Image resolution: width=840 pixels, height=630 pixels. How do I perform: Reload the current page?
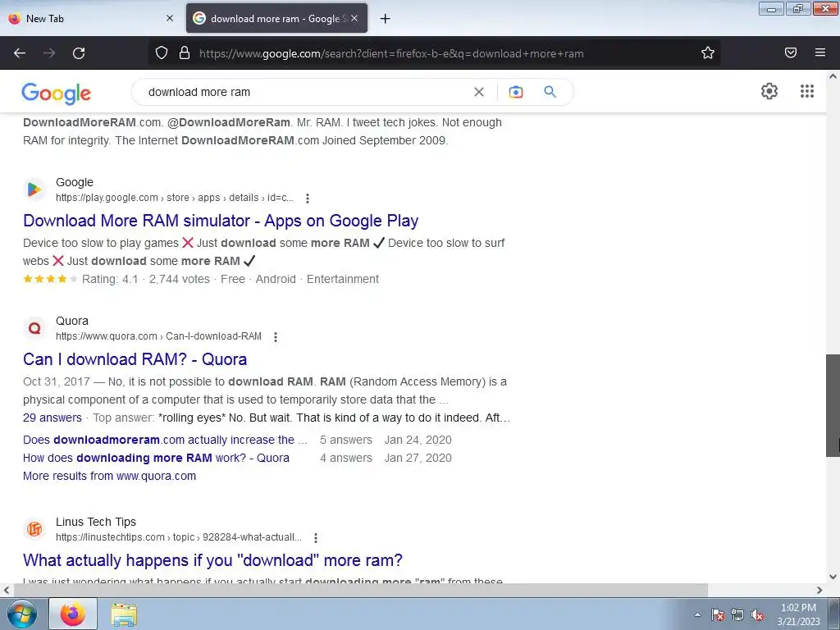(79, 53)
